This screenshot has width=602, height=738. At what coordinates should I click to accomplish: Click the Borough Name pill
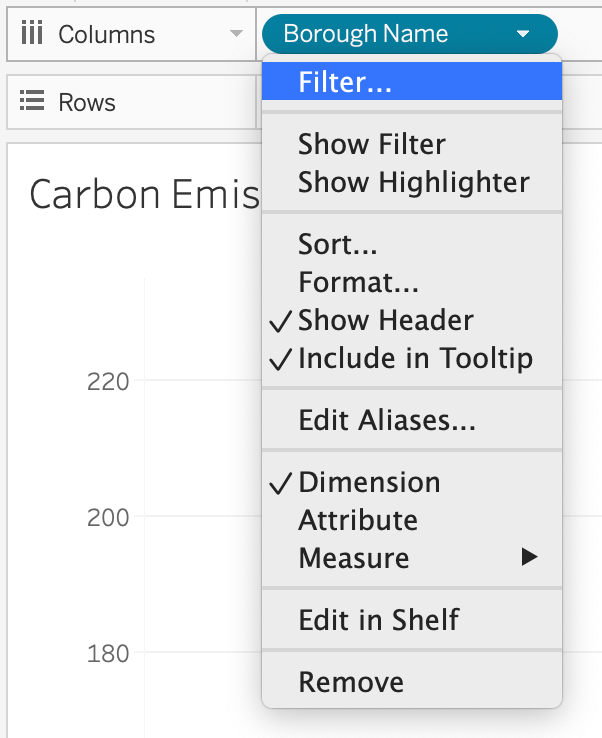pyautogui.click(x=380, y=34)
